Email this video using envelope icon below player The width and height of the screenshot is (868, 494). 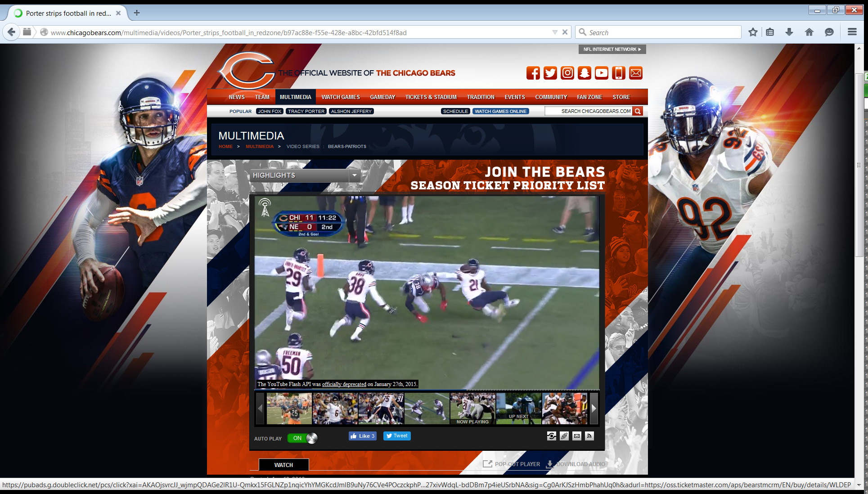tap(577, 436)
